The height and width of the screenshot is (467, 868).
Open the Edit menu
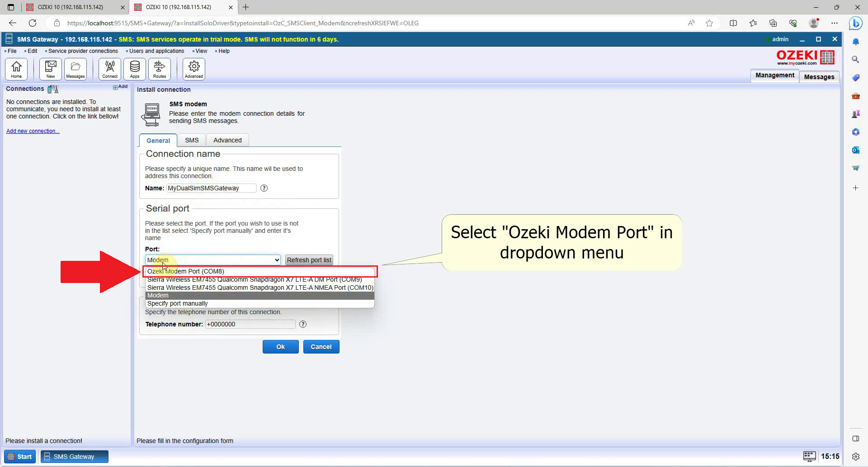(x=32, y=51)
